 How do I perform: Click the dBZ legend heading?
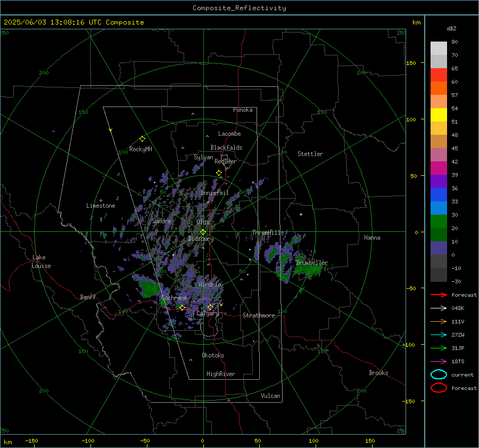coord(451,29)
